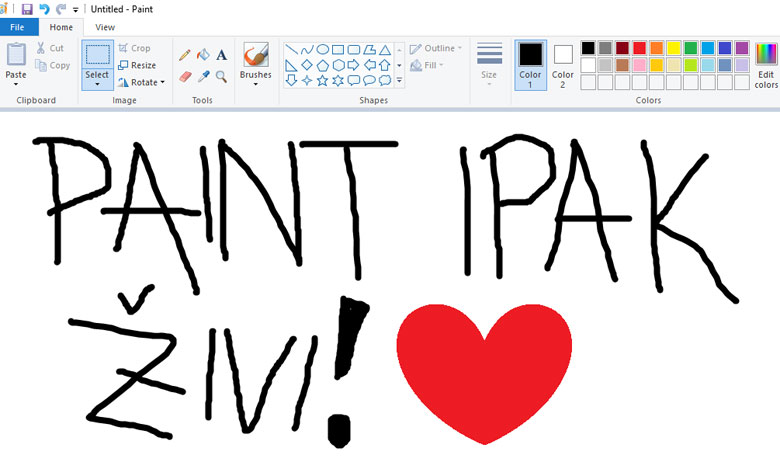Choose the red color swatch
The image size is (780, 462).
tap(639, 48)
